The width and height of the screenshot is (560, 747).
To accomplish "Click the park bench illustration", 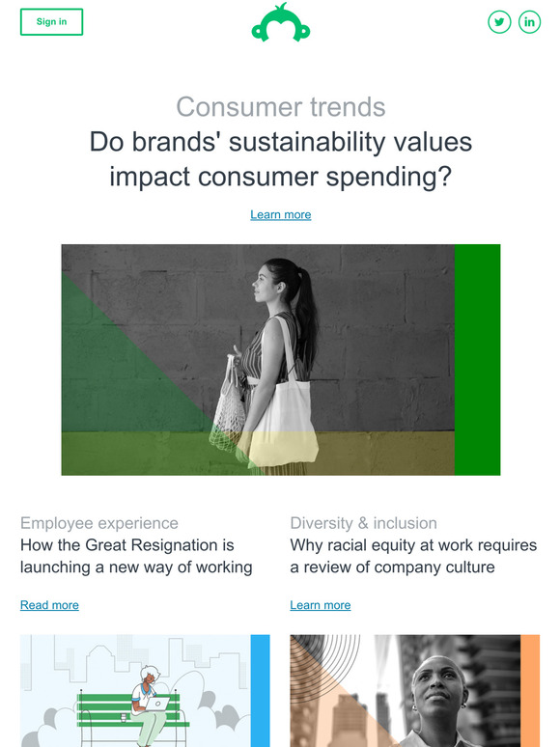I will [x=135, y=691].
